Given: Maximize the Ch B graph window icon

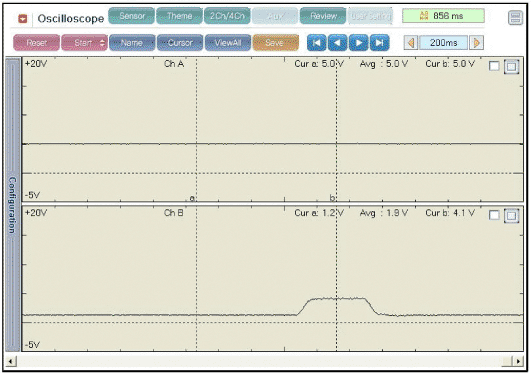Looking at the screenshot, I should pos(511,215).
